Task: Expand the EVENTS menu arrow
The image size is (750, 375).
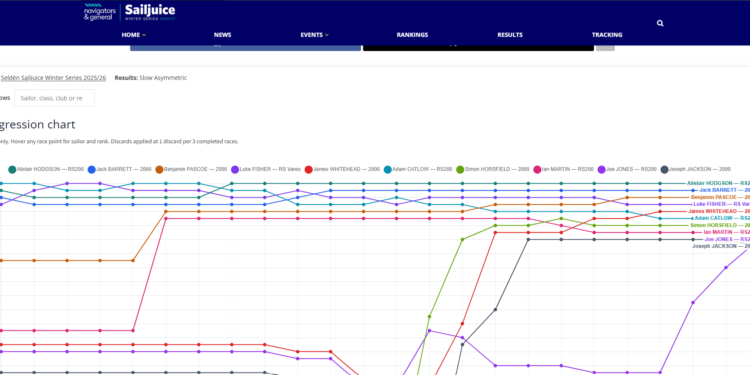Action: [327, 35]
